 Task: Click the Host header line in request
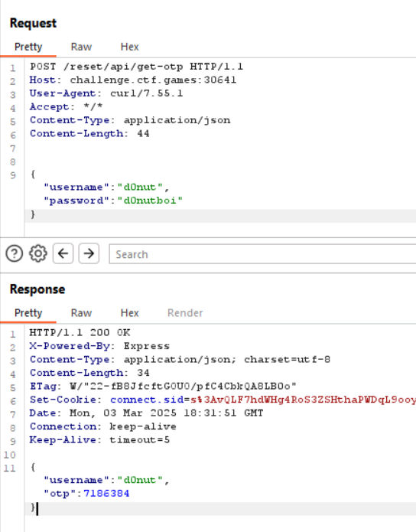coord(133,80)
